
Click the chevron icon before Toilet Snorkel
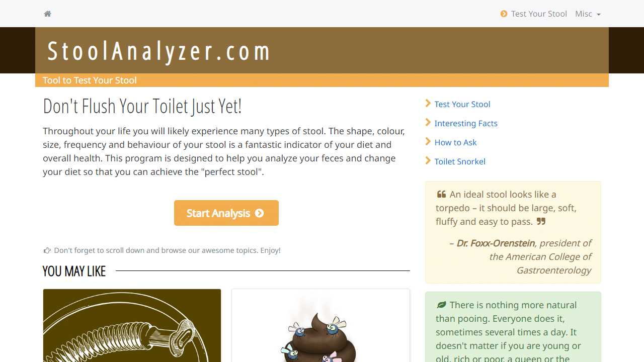[x=428, y=161]
